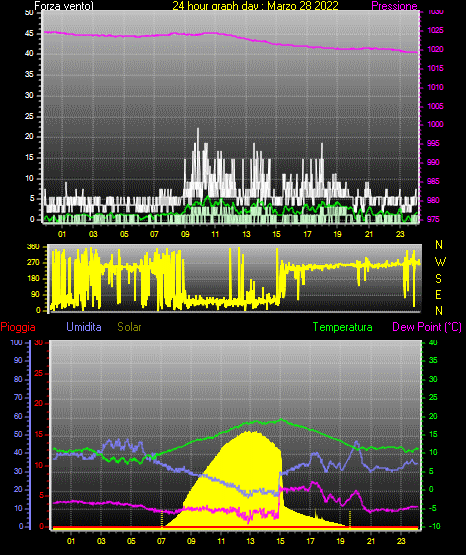The height and width of the screenshot is (555, 466).
Task: Select the 'Solar' legend label
Action: point(129,327)
